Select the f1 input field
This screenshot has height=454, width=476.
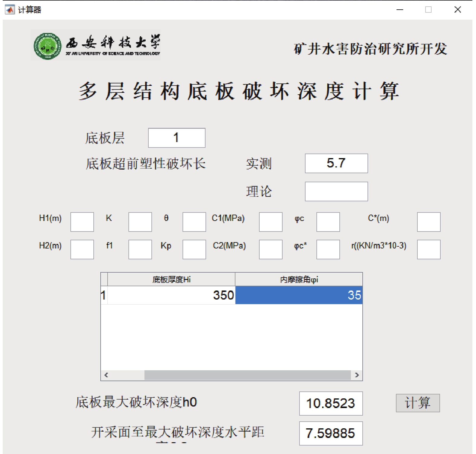coord(140,249)
